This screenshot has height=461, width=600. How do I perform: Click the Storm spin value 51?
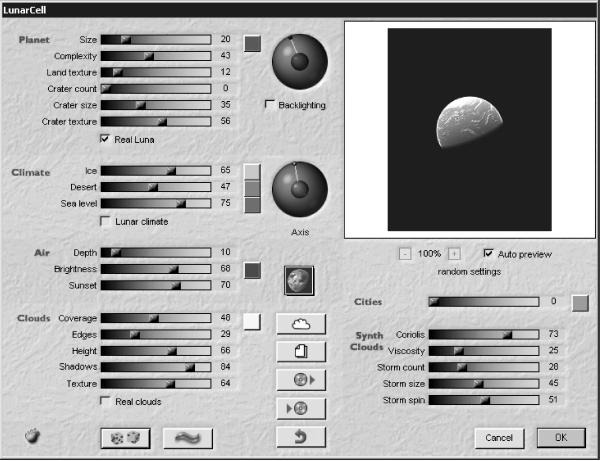(553, 399)
